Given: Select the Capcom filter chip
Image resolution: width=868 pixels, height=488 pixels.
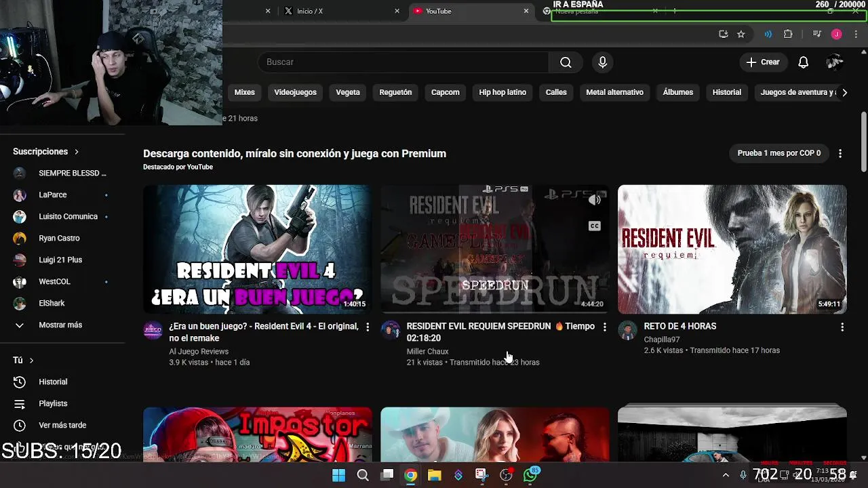Looking at the screenshot, I should point(446,92).
